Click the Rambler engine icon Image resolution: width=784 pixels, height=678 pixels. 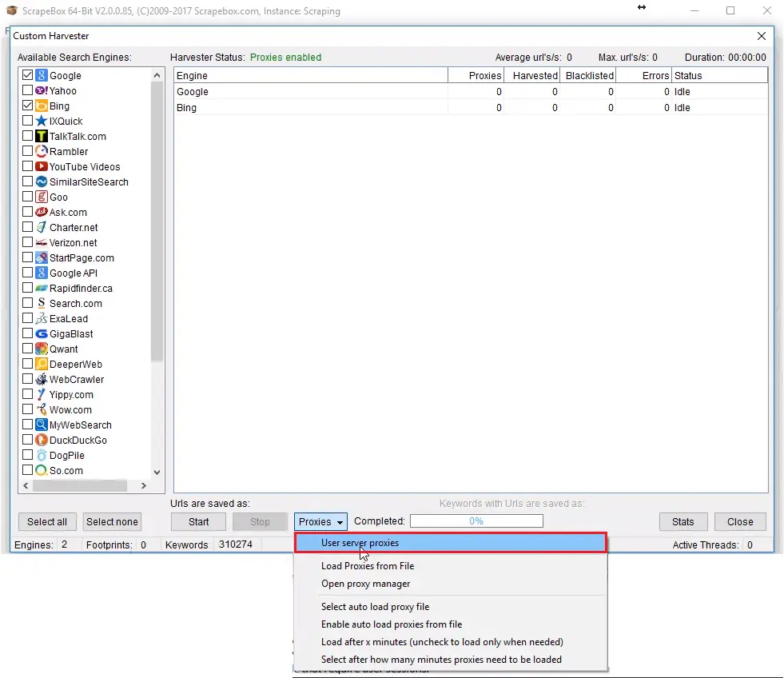click(x=42, y=151)
